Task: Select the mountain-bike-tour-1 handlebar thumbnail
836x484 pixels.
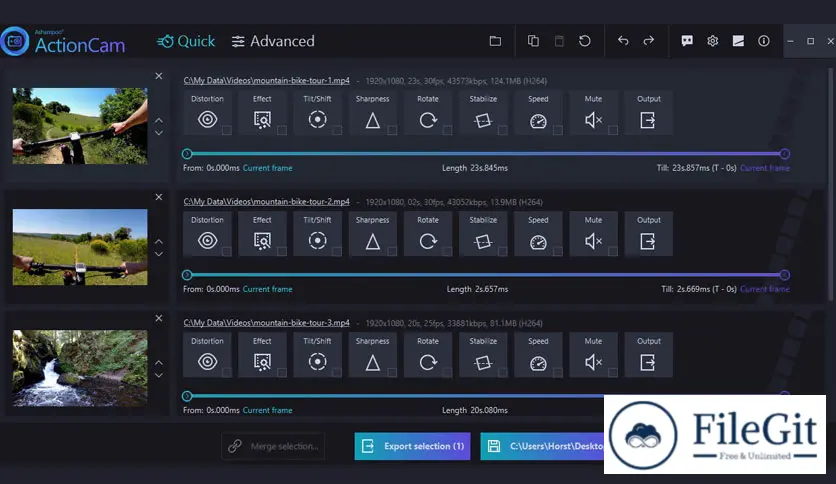Action: [80, 126]
